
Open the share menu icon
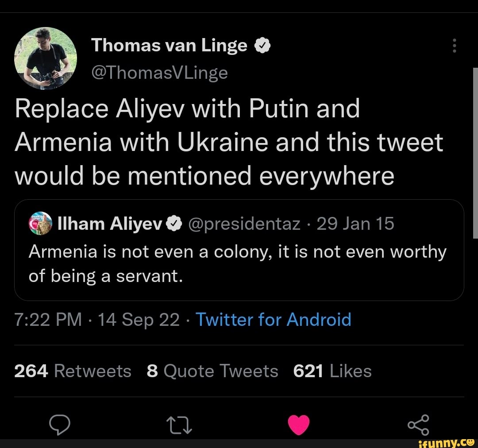(418, 424)
